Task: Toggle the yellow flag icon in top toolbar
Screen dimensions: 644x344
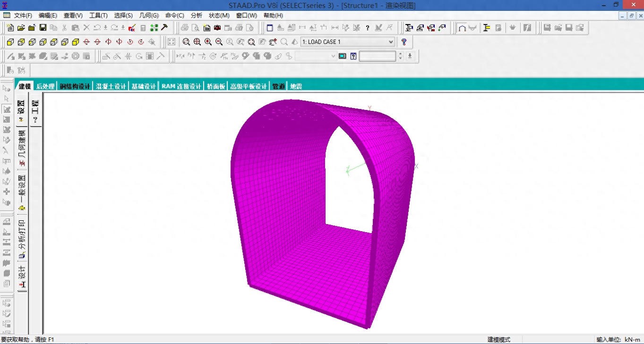Action: [487, 28]
